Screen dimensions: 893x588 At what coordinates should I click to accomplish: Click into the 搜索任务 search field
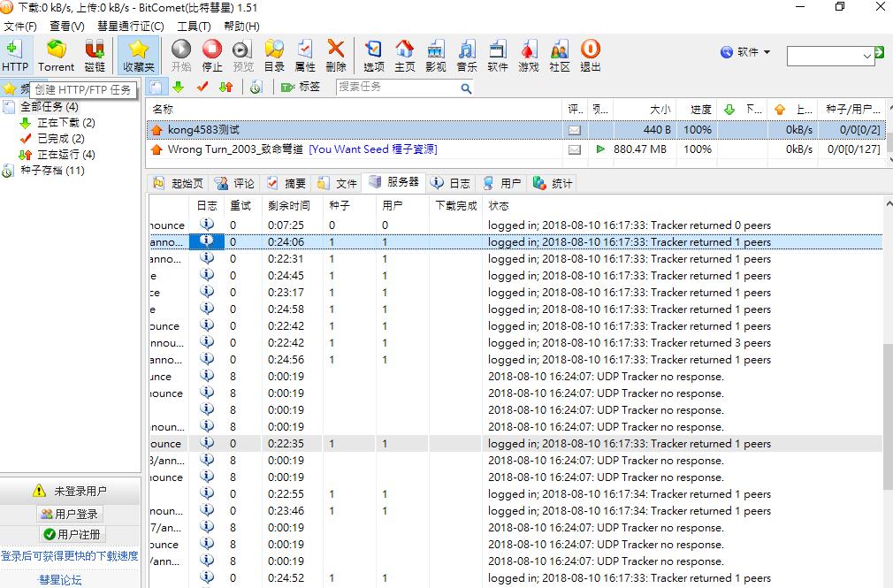tap(398, 87)
